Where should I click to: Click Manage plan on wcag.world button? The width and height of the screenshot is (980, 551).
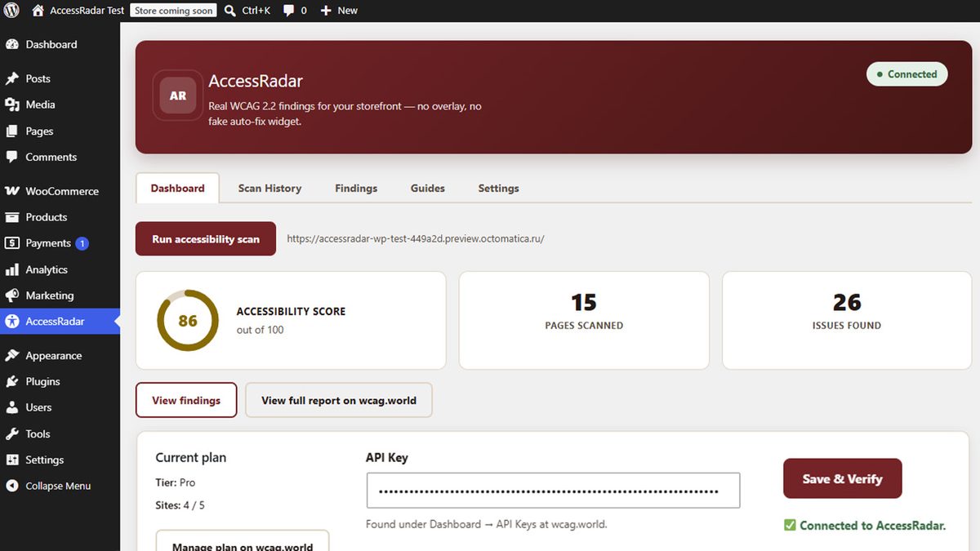tap(243, 545)
